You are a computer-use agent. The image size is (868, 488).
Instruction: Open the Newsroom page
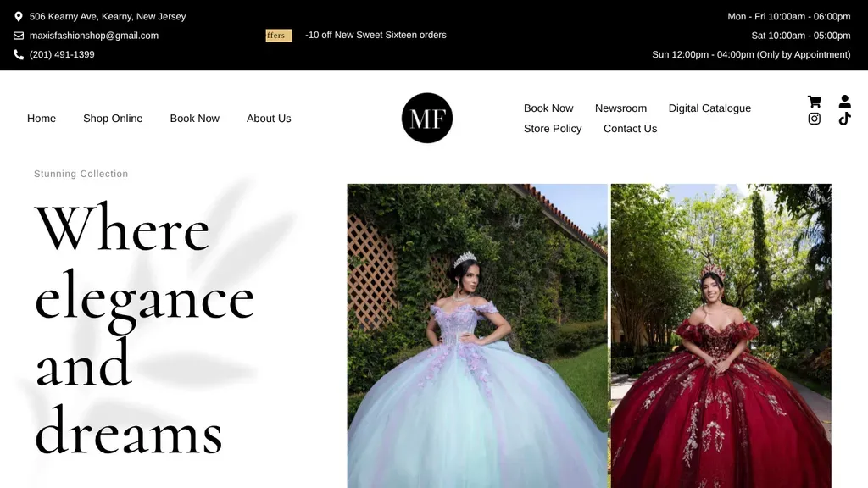620,108
